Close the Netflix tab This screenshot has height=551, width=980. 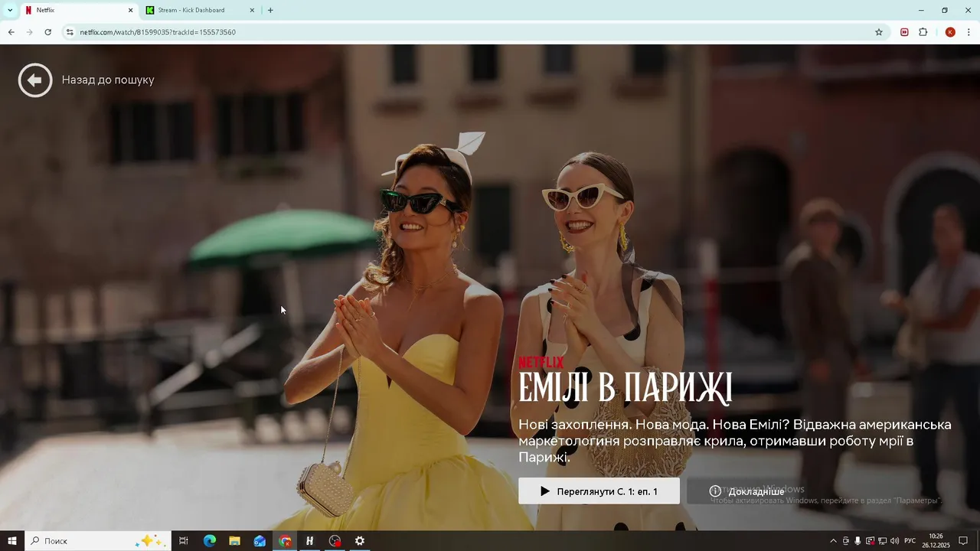130,11
